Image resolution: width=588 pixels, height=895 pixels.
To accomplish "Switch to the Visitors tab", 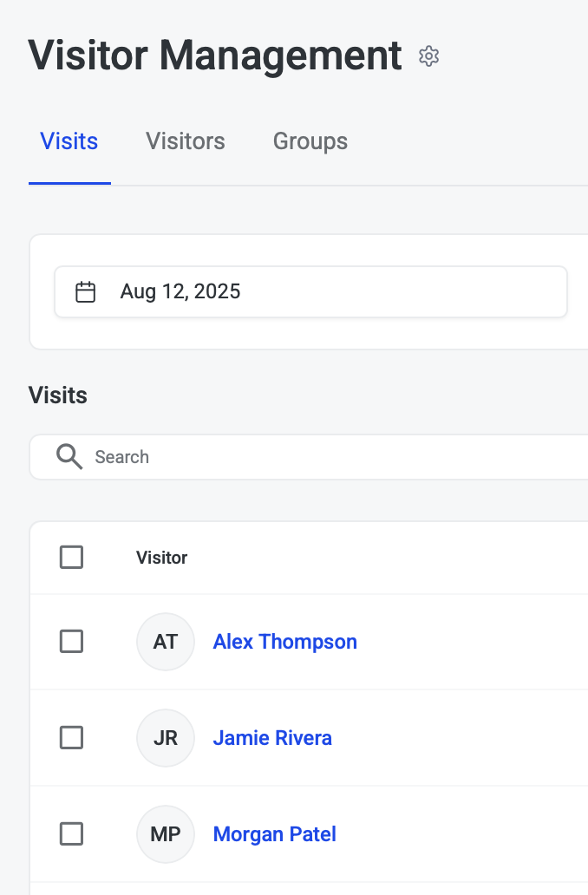I will 186,141.
